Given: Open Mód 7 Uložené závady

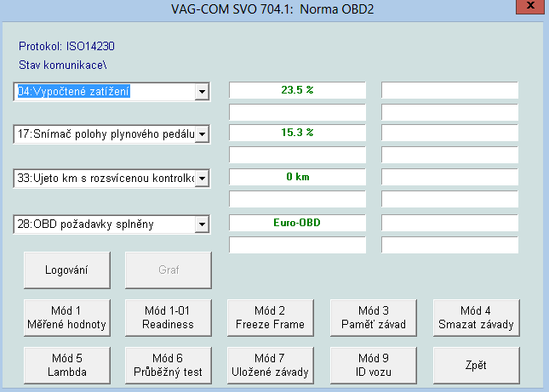Looking at the screenshot, I should tap(271, 365).
